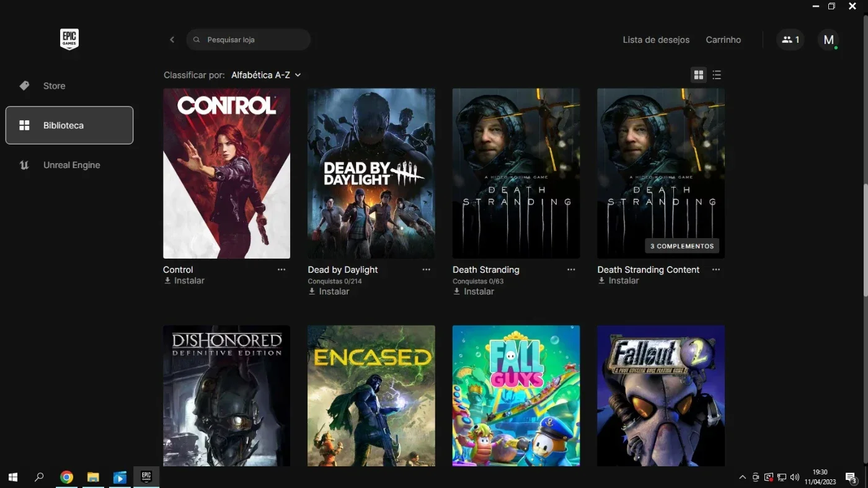This screenshot has height=488, width=868.
Task: Click the Epic Games logo
Action: pyautogui.click(x=69, y=39)
